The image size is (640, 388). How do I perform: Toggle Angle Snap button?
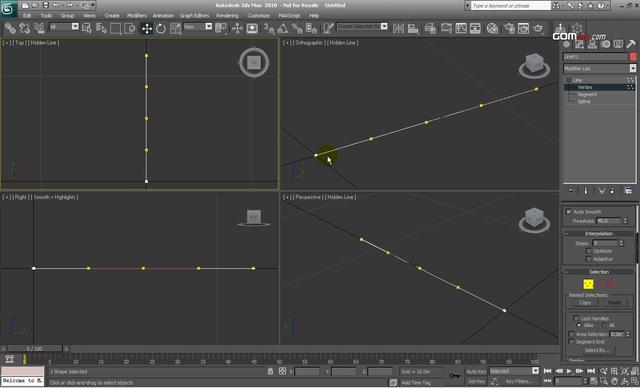click(283, 28)
